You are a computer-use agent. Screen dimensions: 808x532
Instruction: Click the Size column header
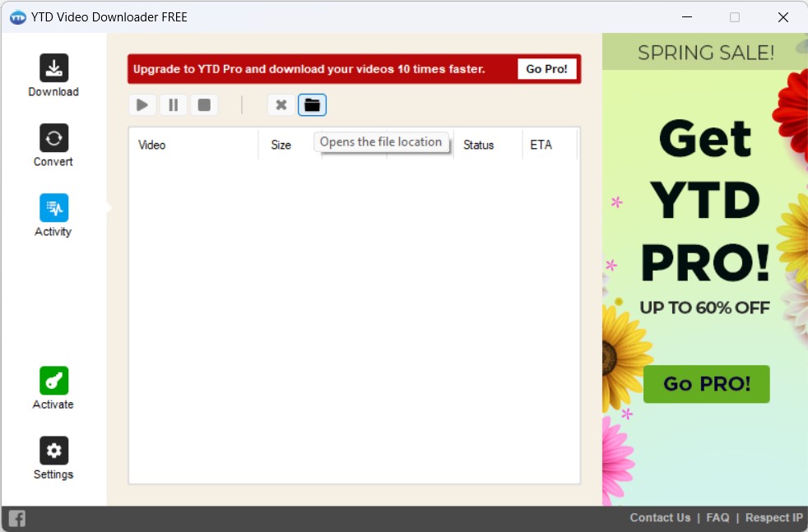(290, 145)
